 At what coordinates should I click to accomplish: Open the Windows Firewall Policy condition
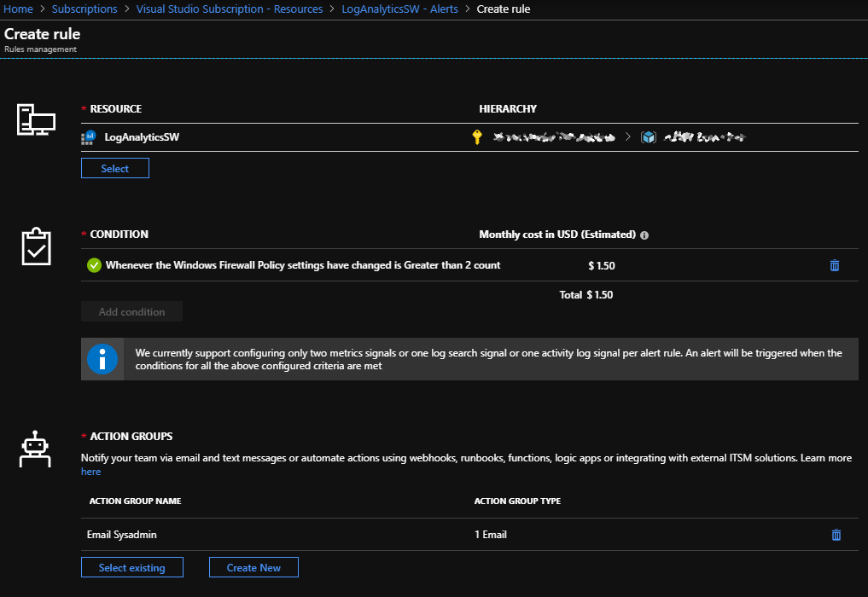click(303, 265)
